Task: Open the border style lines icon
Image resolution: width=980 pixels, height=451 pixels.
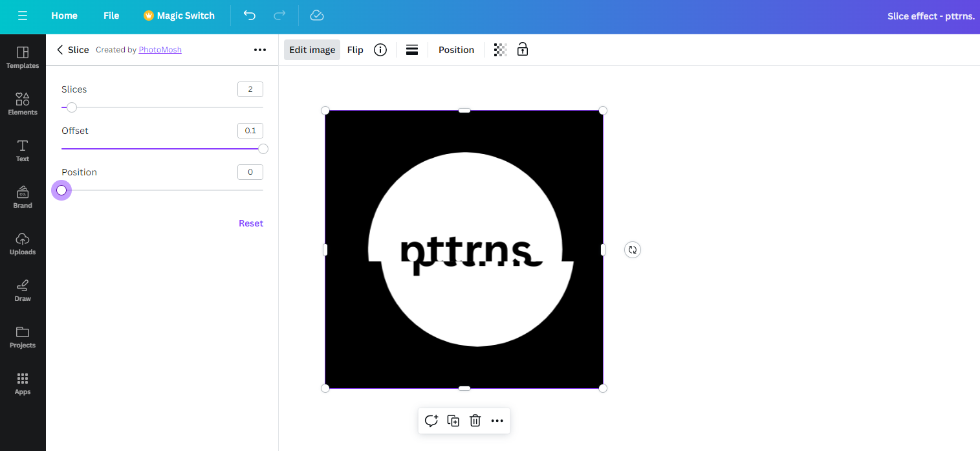Action: [x=412, y=50]
